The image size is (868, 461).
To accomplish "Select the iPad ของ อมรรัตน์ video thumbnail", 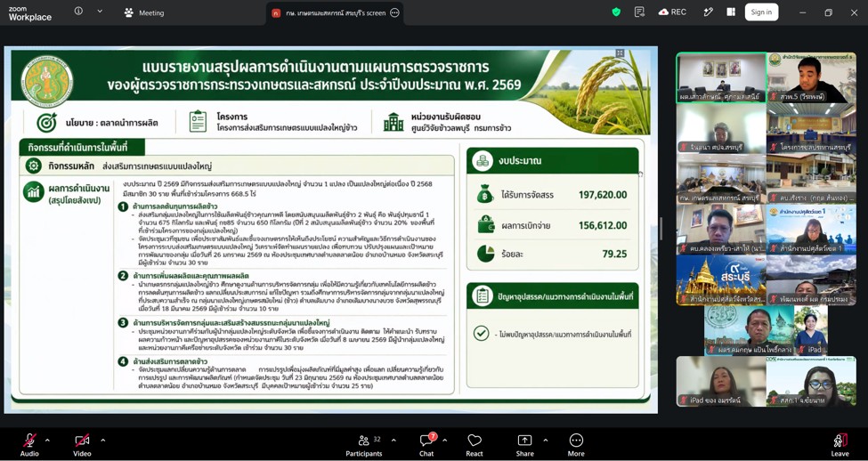I will click(721, 381).
